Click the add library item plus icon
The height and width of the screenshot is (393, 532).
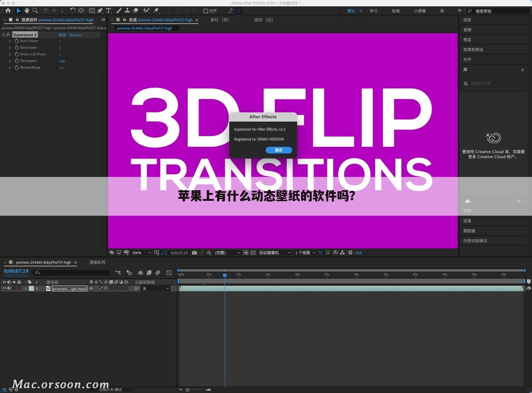pos(519,201)
